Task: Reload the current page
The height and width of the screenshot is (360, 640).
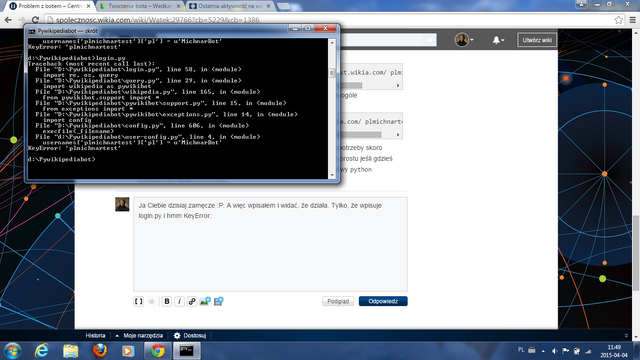Action: (x=36, y=20)
